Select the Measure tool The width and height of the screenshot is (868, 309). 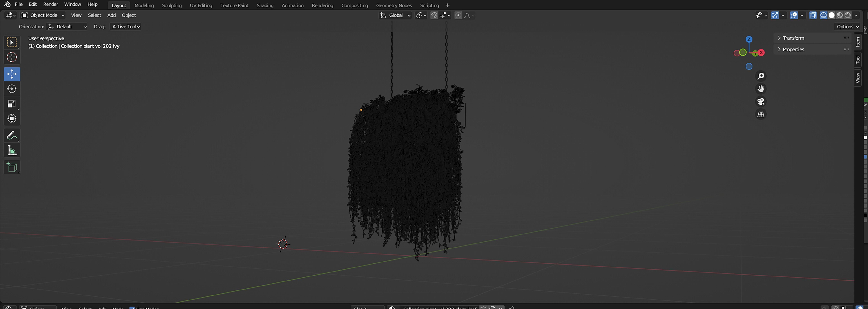tap(12, 150)
